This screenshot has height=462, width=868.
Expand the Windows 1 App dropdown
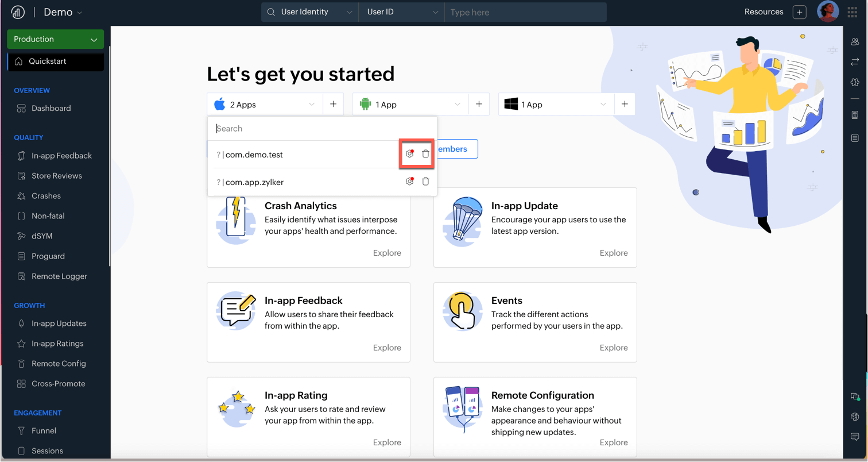(556, 105)
